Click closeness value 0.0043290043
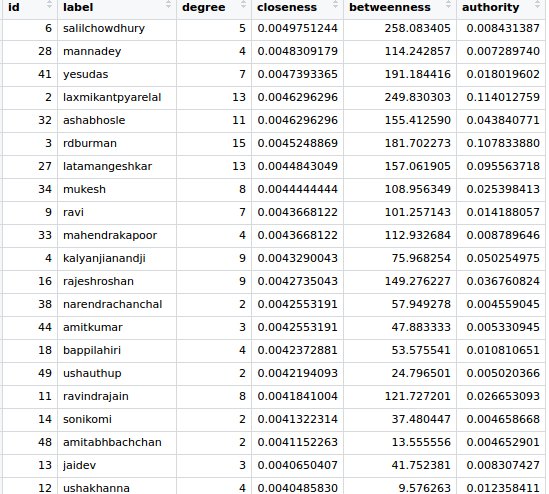This screenshot has height=494, width=549. click(x=298, y=258)
